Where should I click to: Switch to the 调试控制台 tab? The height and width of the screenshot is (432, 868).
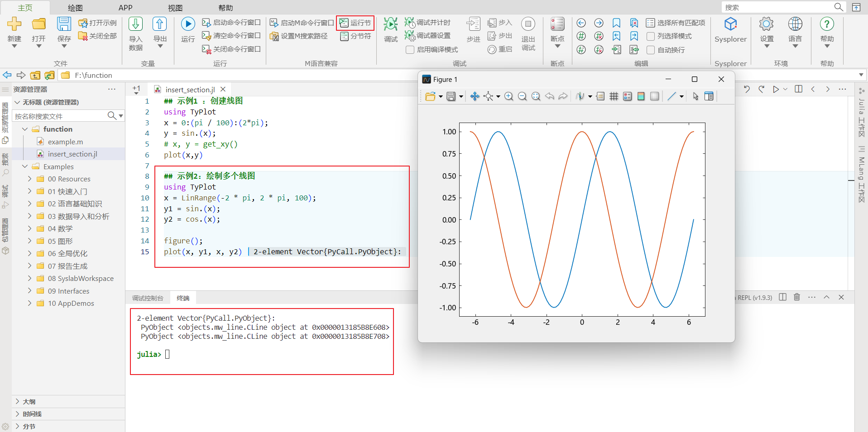[x=148, y=298]
